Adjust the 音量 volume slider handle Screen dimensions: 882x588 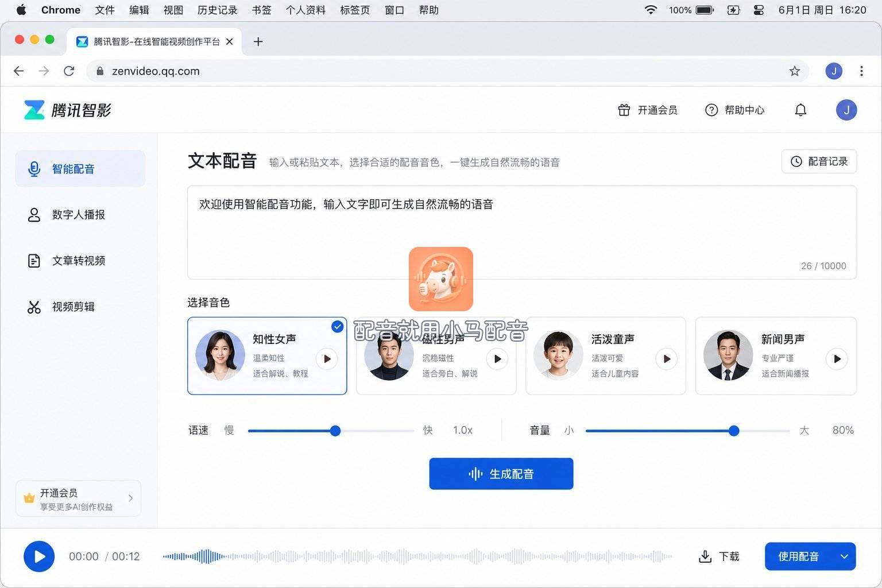[x=734, y=431]
